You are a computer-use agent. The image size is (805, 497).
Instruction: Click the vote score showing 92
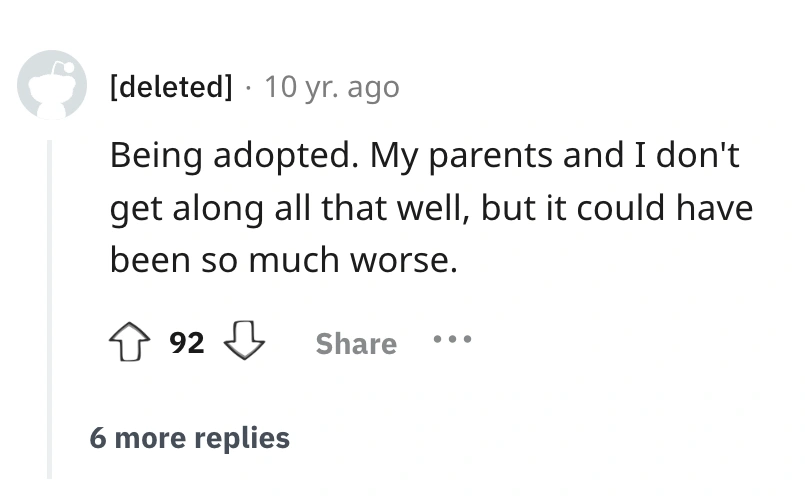187,344
